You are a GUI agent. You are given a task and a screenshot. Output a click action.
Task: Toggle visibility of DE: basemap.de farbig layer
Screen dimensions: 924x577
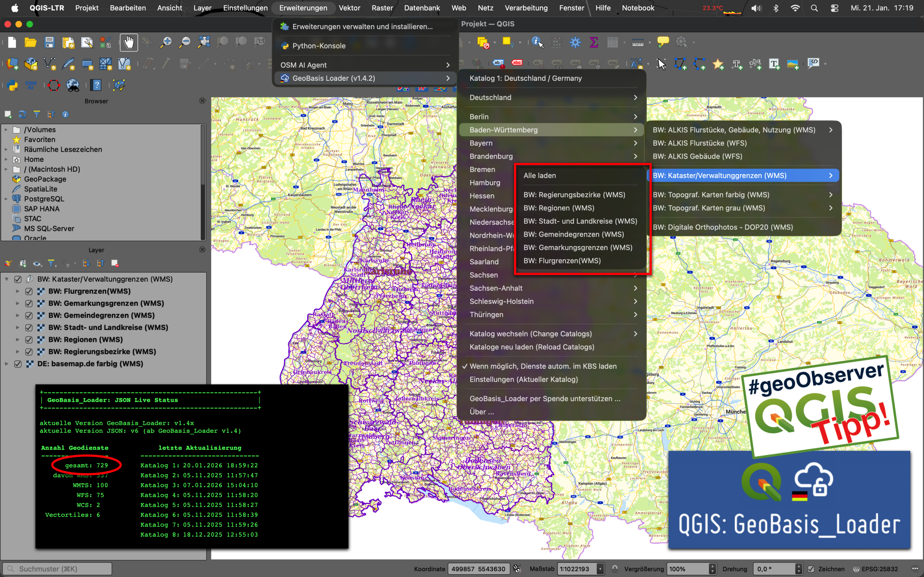[x=18, y=364]
